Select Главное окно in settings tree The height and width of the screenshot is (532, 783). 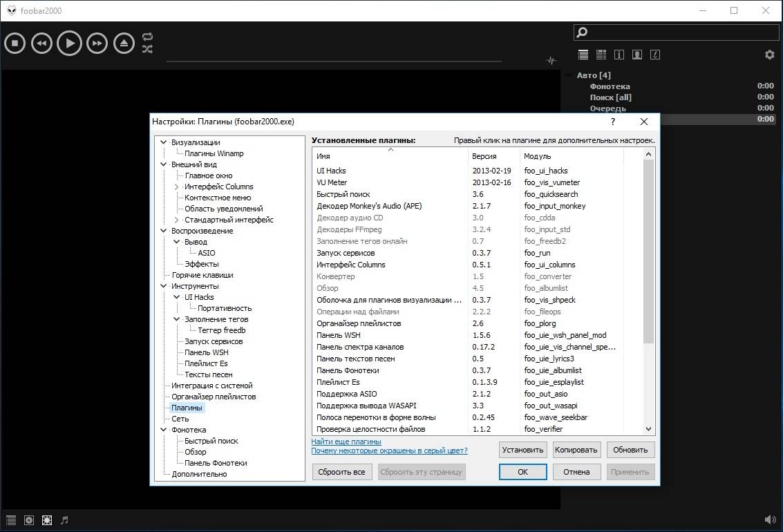208,175
